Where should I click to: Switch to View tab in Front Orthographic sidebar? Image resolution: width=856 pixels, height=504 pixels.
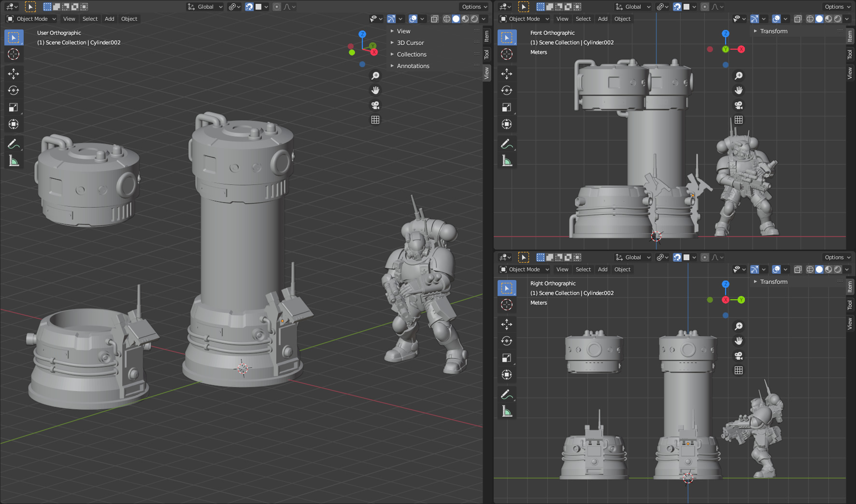[850, 73]
